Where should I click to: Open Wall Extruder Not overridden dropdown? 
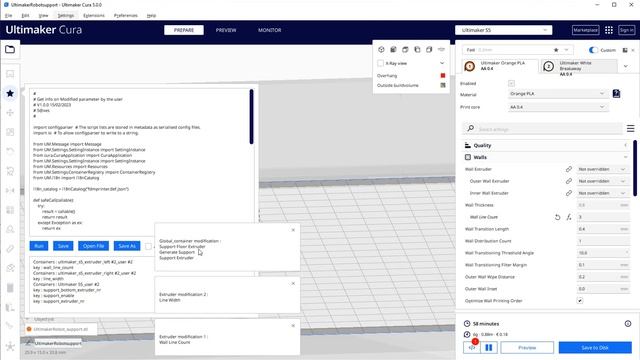point(602,169)
